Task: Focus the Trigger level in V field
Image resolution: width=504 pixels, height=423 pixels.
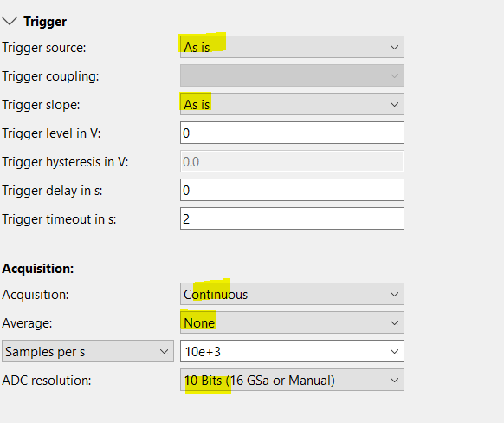Action: (x=292, y=133)
